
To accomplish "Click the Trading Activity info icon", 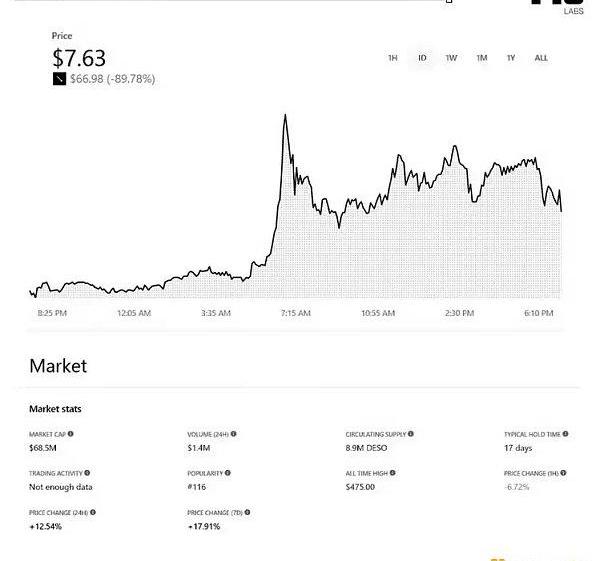I will (x=87, y=473).
